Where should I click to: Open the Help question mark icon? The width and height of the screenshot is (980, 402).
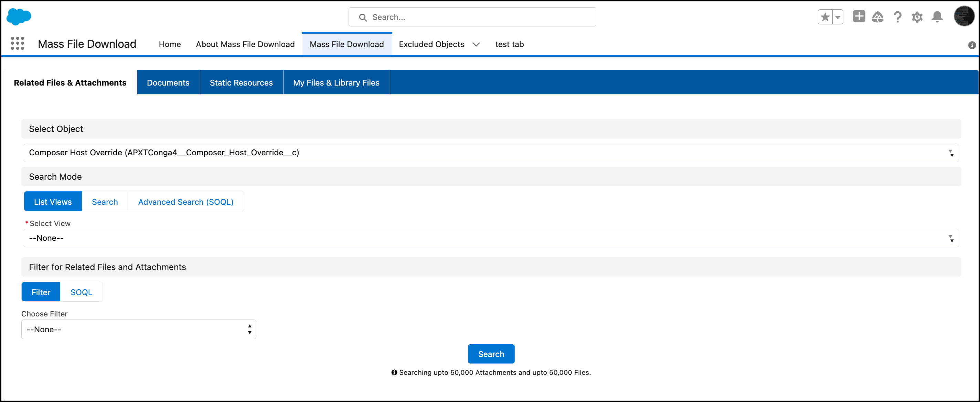tap(897, 17)
